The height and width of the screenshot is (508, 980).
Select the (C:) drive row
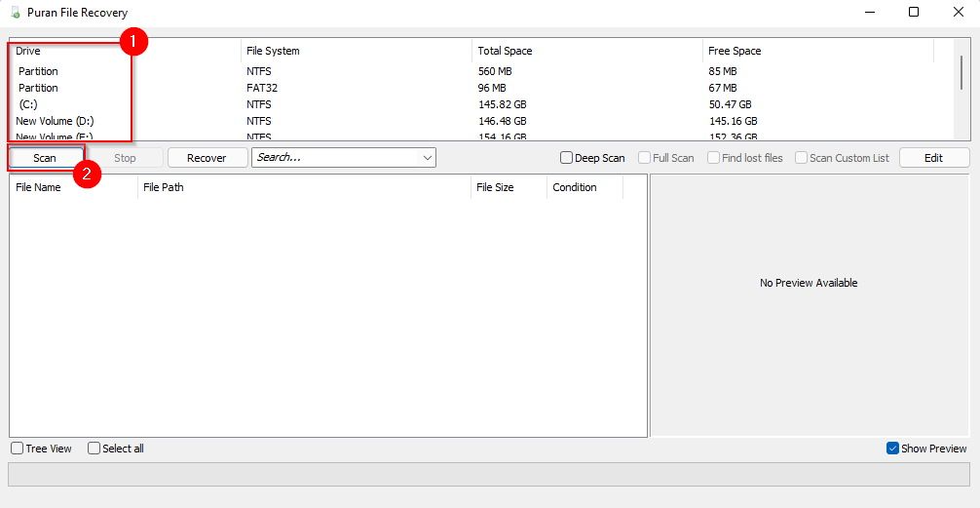[28, 104]
